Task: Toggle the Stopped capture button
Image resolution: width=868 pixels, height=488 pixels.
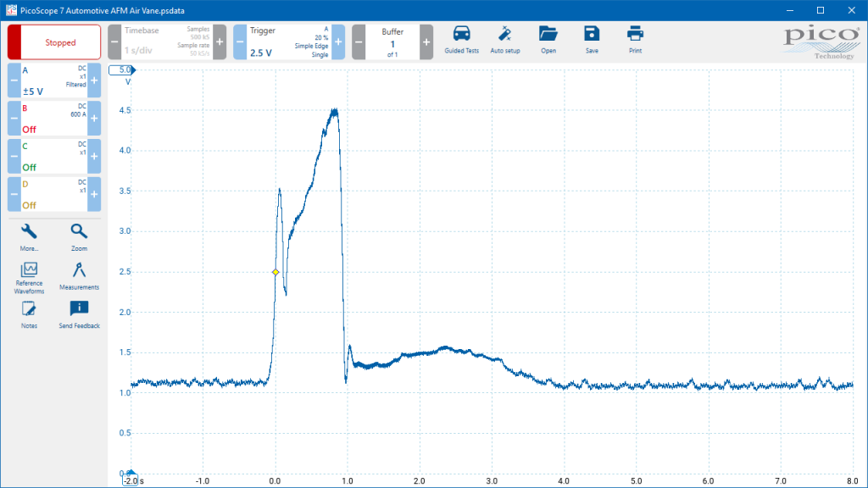Action: (54, 42)
